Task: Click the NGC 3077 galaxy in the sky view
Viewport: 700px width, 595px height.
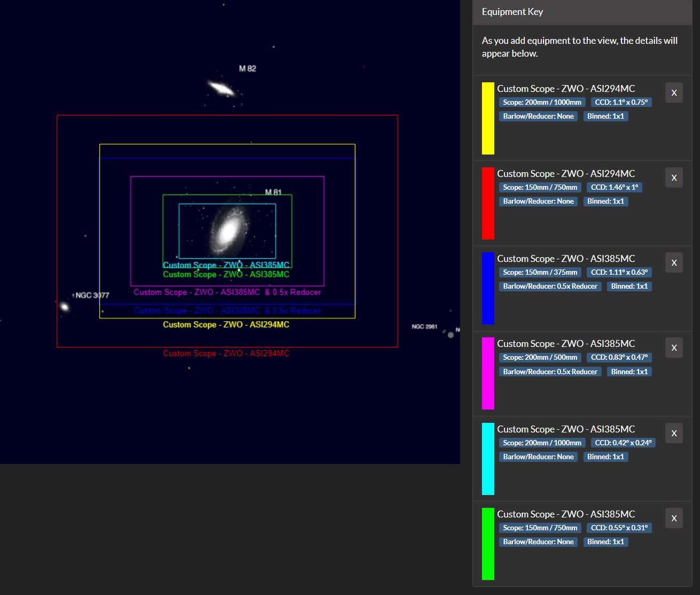Action: 65,307
